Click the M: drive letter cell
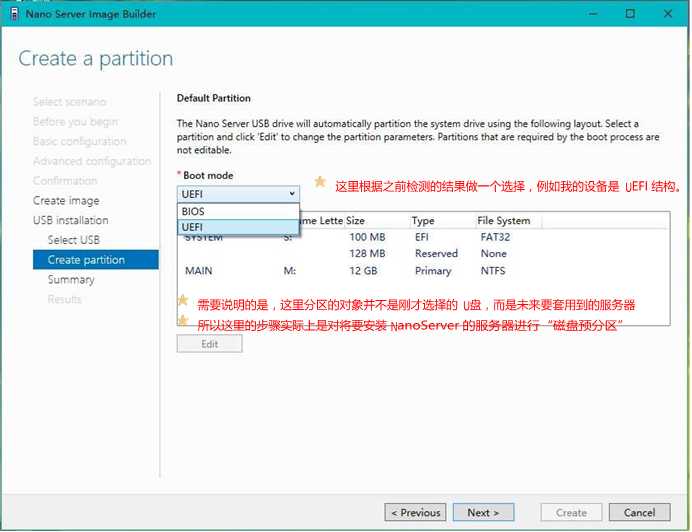 pyautogui.click(x=290, y=271)
